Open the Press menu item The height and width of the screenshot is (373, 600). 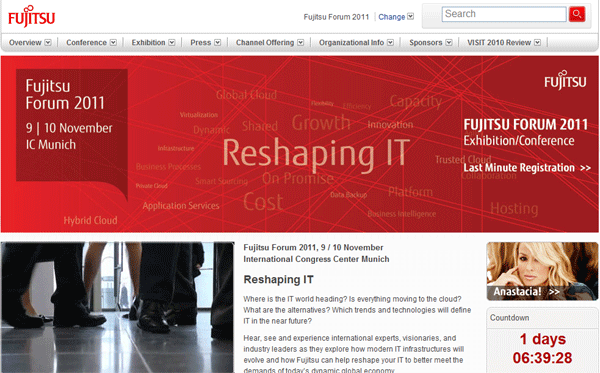click(x=201, y=42)
